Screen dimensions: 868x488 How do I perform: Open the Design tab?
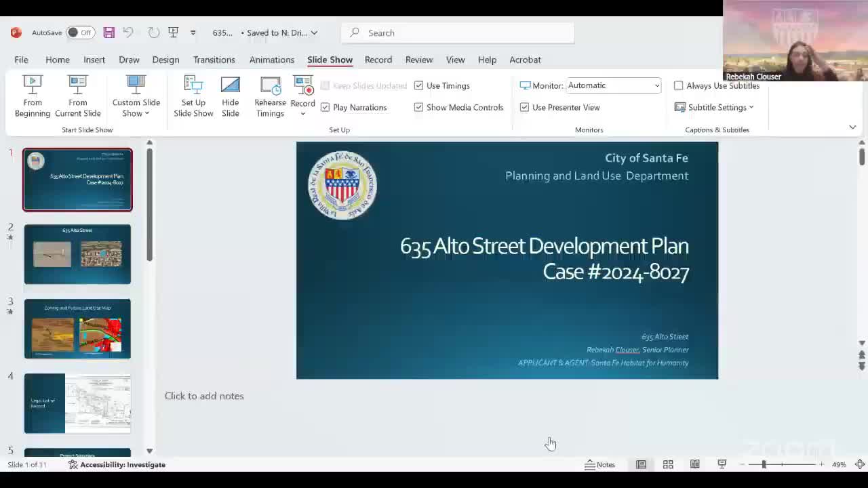tap(165, 60)
